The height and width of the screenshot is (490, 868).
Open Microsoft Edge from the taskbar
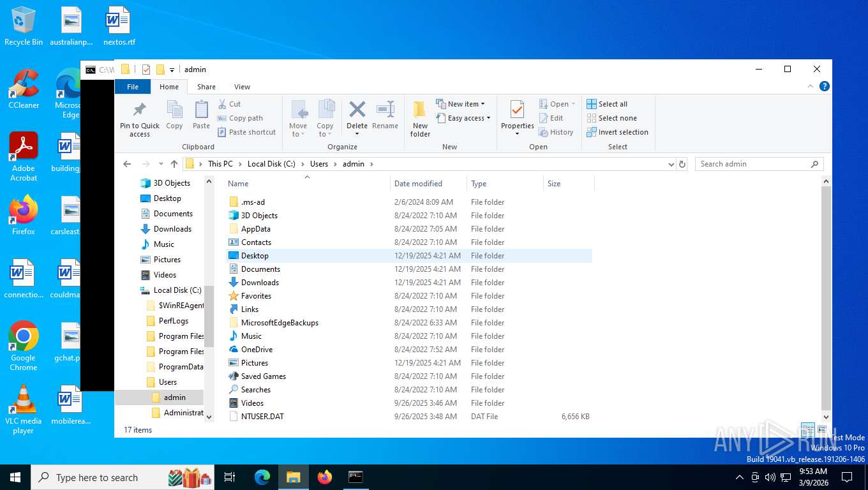(262, 477)
